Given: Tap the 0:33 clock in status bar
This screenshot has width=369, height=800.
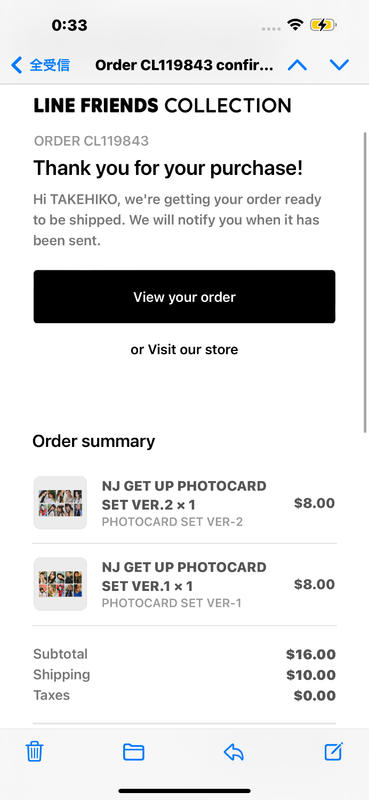Looking at the screenshot, I should click(x=69, y=25).
